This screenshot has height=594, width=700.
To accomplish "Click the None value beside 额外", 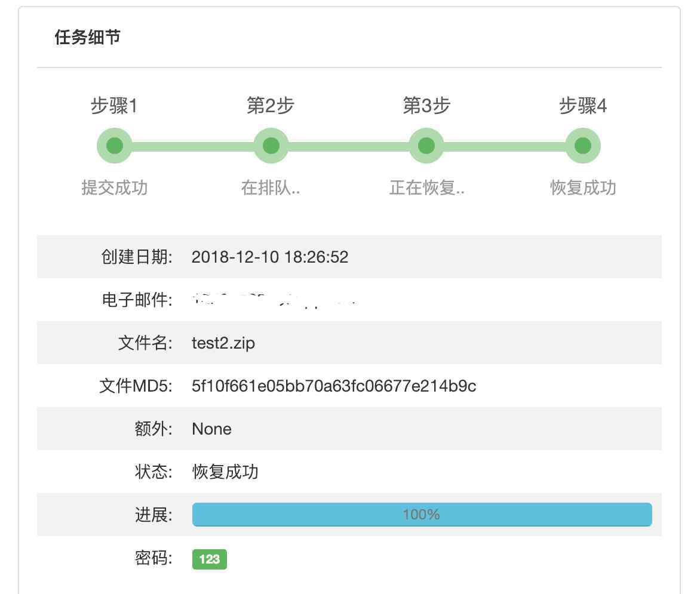I will [x=211, y=429].
